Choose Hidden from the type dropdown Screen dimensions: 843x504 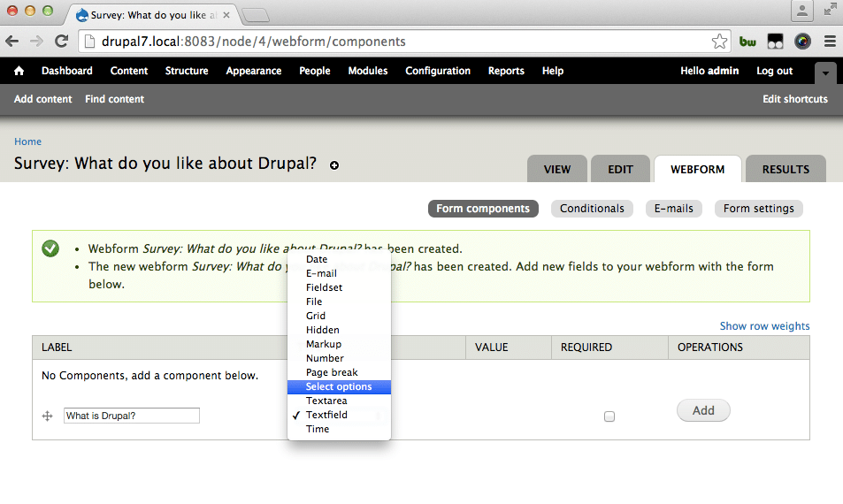[x=340, y=330]
